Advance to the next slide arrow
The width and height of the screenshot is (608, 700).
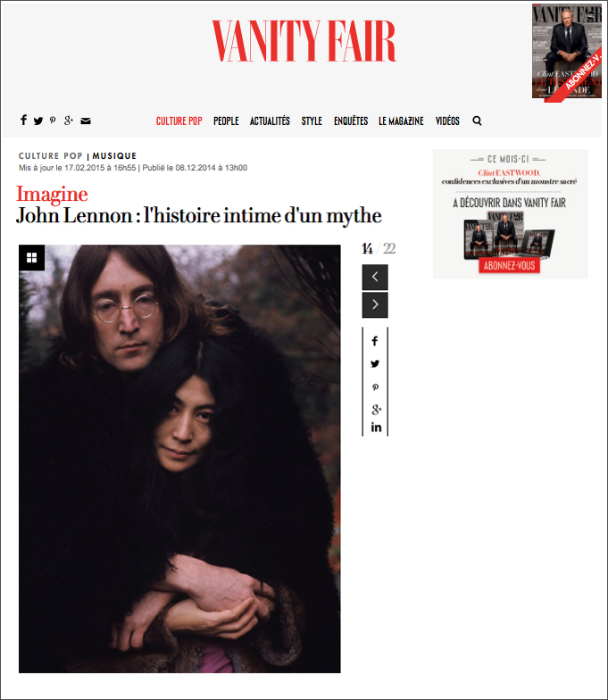pos(375,305)
